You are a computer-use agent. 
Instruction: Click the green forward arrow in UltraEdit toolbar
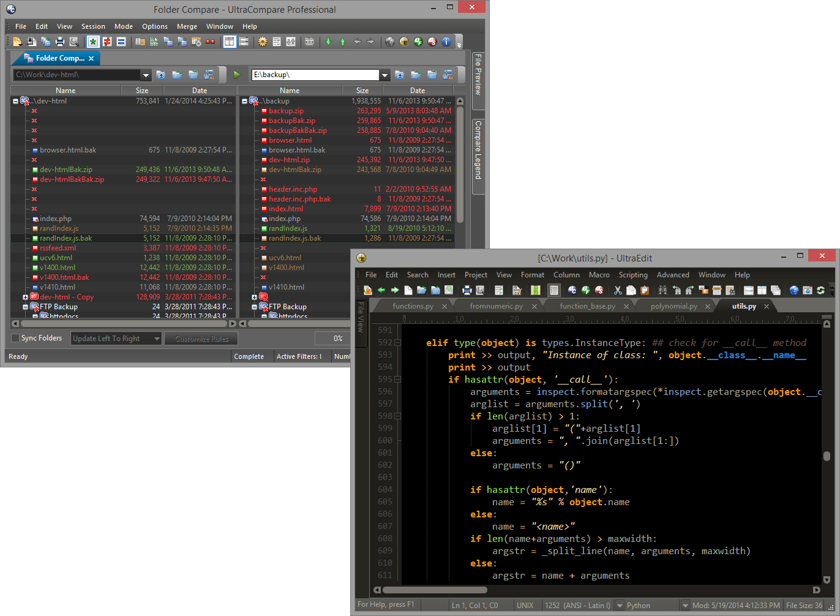(x=395, y=290)
